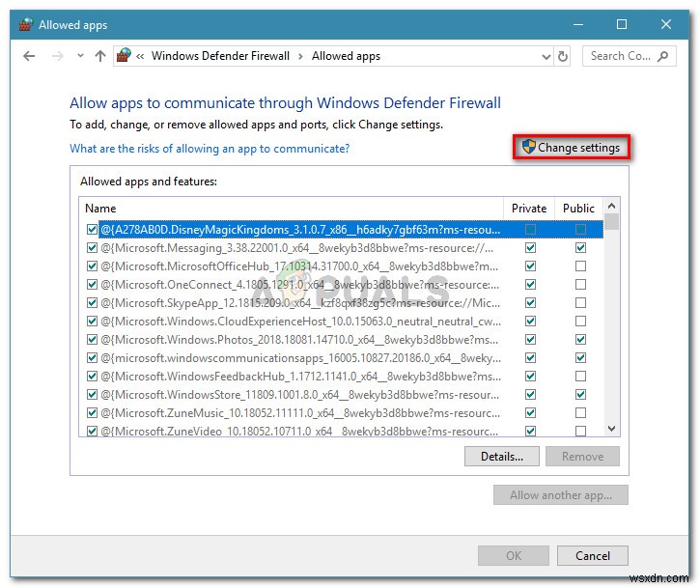The width and height of the screenshot is (700, 588).
Task: Select the Allowed apps breadcrumb
Action: click(x=346, y=56)
